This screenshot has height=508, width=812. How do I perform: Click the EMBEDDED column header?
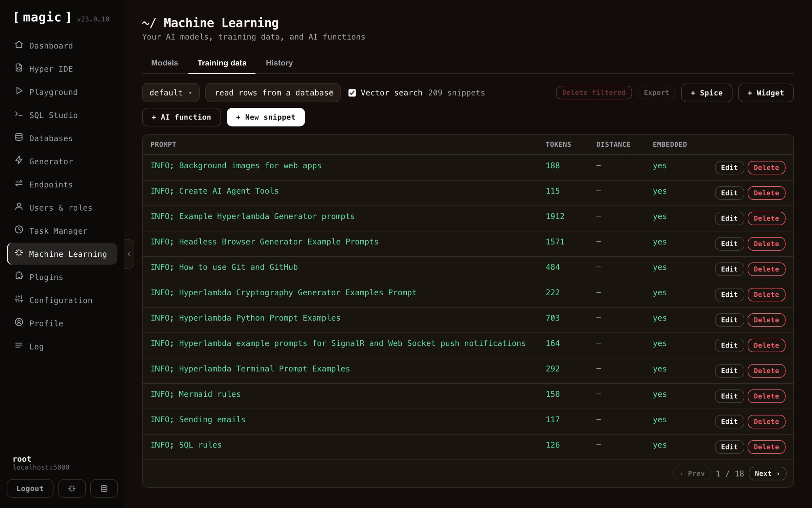pyautogui.click(x=670, y=145)
